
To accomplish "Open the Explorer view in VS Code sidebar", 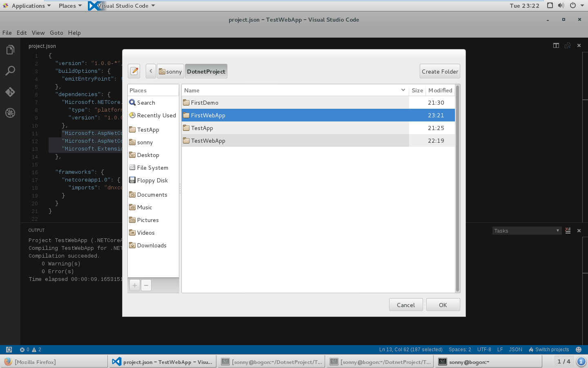I will point(10,50).
